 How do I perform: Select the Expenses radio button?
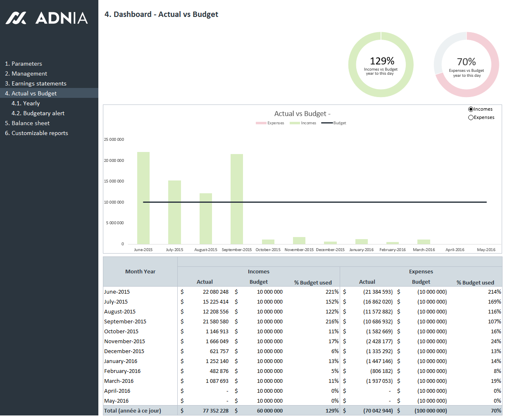[x=471, y=118]
